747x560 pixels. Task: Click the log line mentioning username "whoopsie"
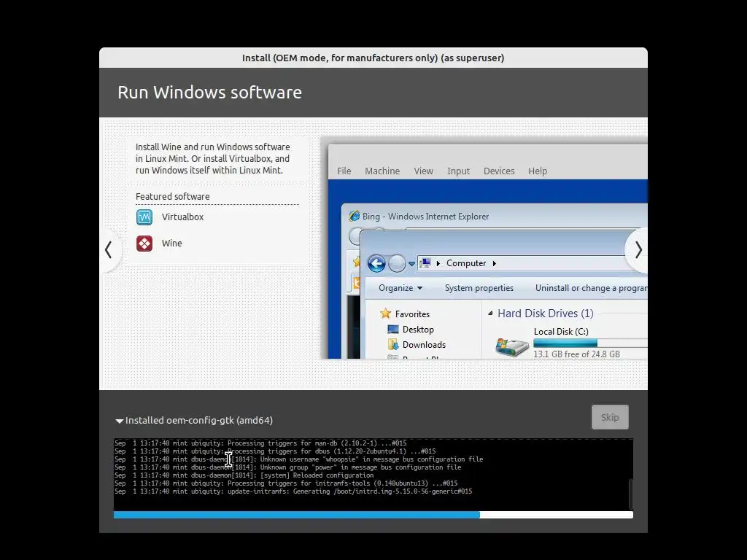[298, 459]
